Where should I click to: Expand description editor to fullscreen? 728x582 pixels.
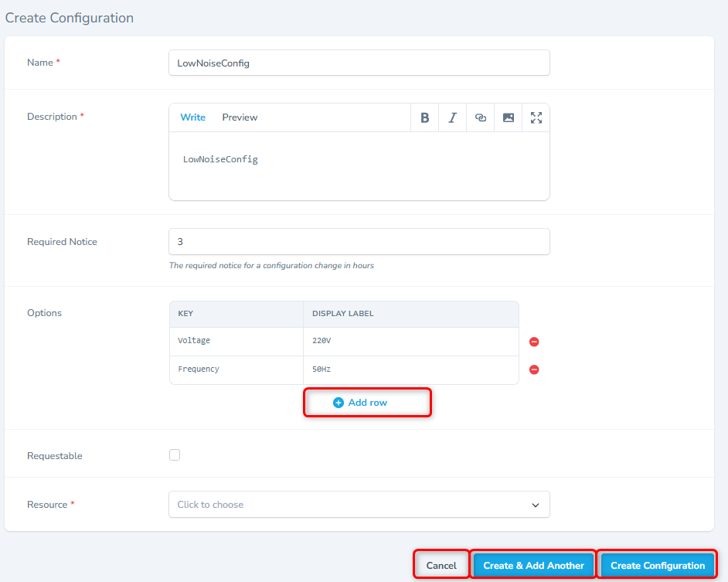tap(536, 117)
